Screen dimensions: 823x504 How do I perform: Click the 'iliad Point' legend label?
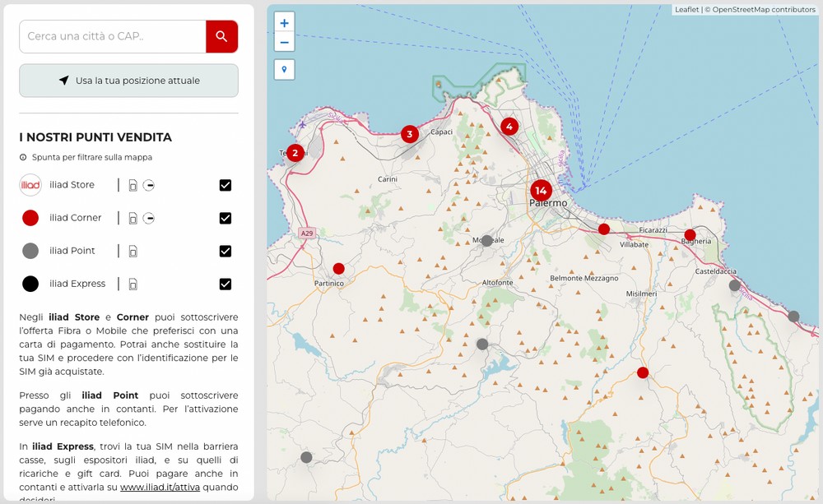click(72, 251)
